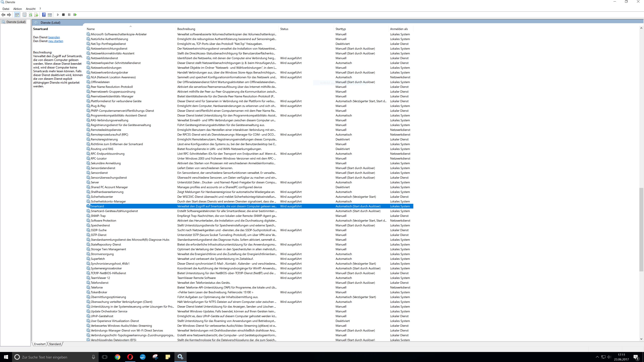
Task: Click the Pause Service toolbar icon
Action: 69,15
